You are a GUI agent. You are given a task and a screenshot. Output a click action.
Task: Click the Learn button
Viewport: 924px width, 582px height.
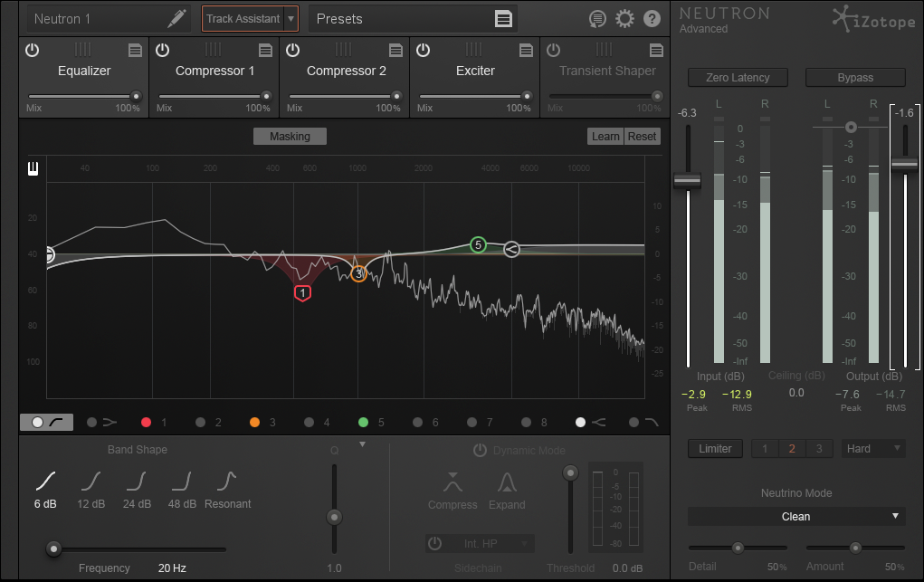click(605, 136)
